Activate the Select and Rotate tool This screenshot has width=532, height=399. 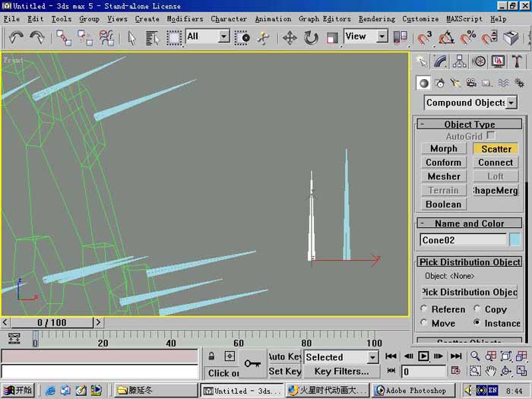click(x=311, y=38)
